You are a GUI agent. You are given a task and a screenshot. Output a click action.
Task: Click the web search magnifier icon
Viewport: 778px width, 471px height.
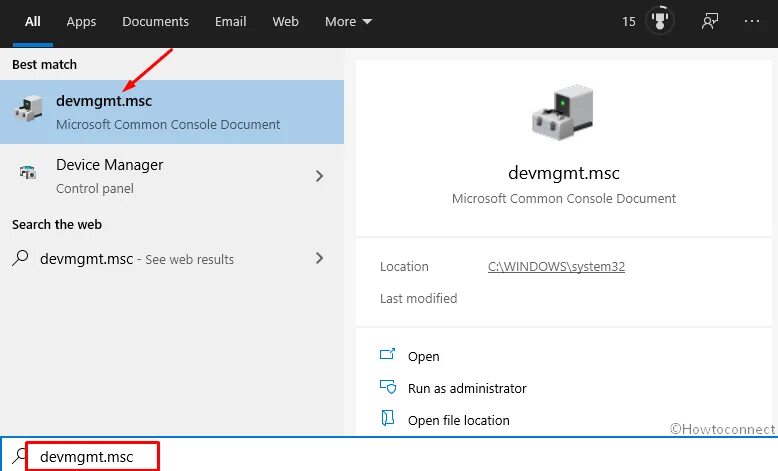click(20, 258)
